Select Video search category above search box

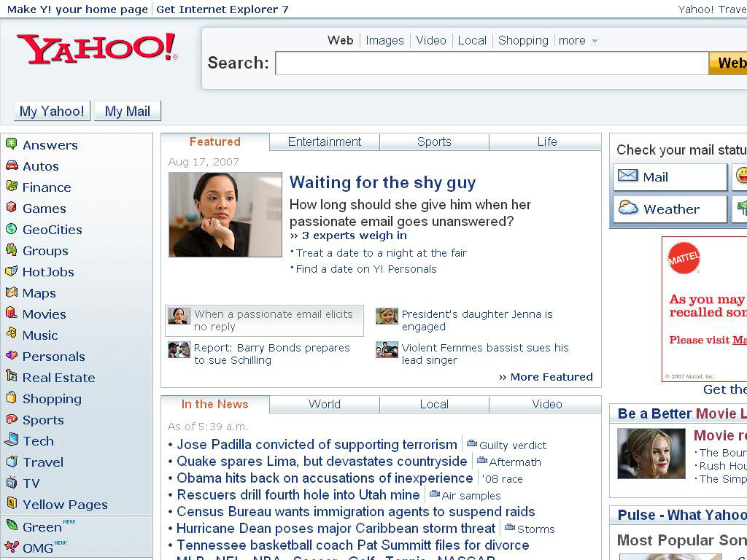pyautogui.click(x=431, y=41)
